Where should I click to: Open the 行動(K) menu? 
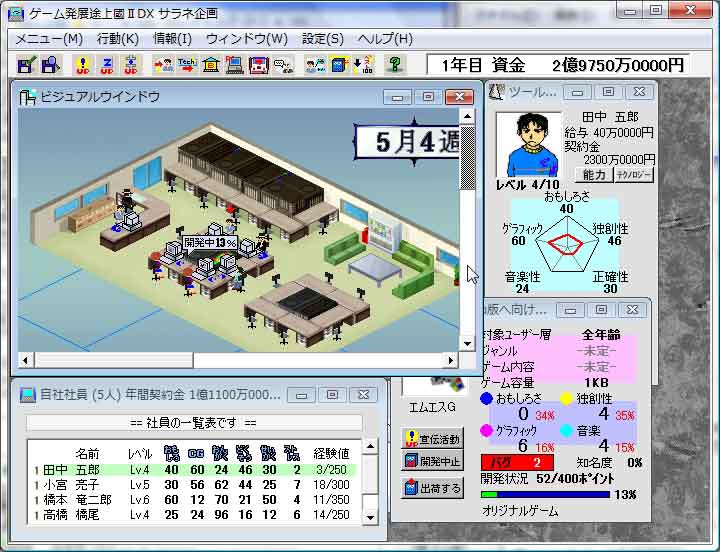(118, 39)
